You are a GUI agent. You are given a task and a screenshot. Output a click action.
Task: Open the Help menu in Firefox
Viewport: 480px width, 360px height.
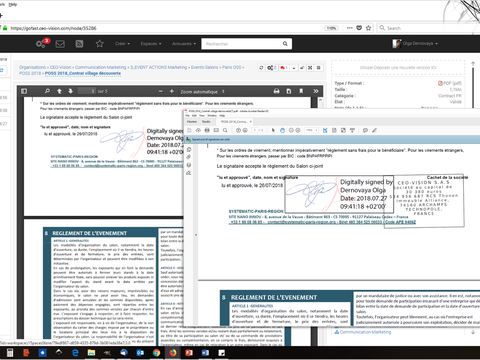pyautogui.click(x=13, y=4)
